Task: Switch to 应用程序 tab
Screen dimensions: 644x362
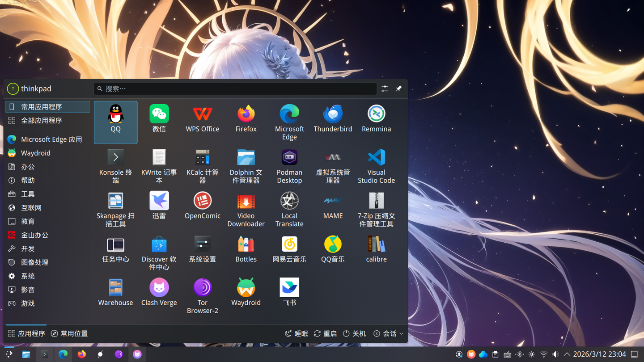Action: pos(26,333)
